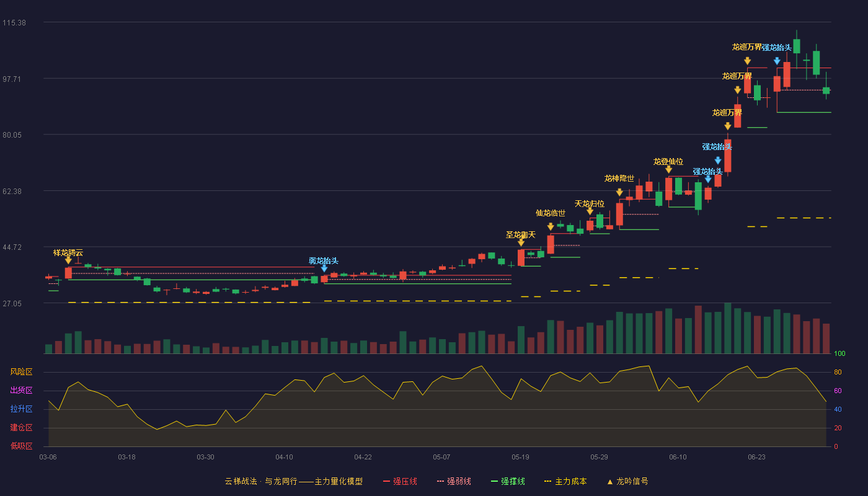Click the 03-18 date label

[x=126, y=457]
